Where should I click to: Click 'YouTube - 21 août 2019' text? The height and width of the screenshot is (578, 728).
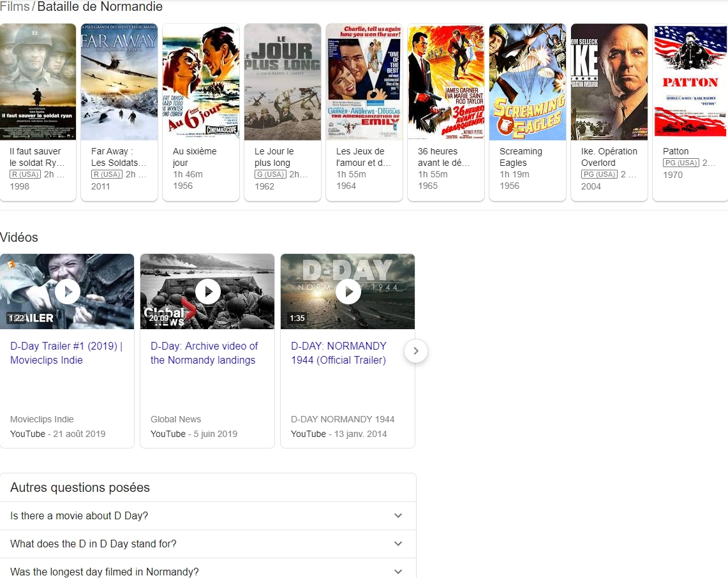pyautogui.click(x=57, y=434)
